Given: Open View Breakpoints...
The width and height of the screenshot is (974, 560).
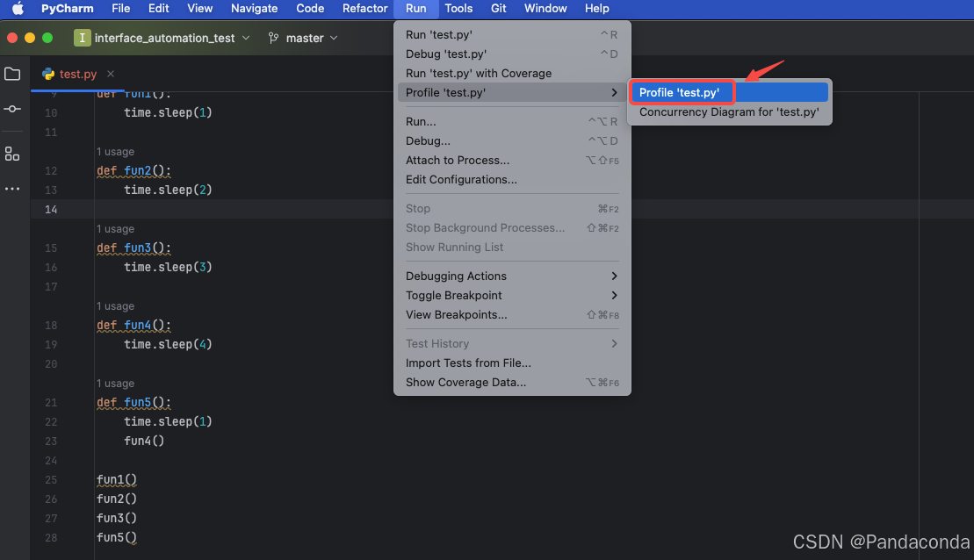Looking at the screenshot, I should 512,315.
